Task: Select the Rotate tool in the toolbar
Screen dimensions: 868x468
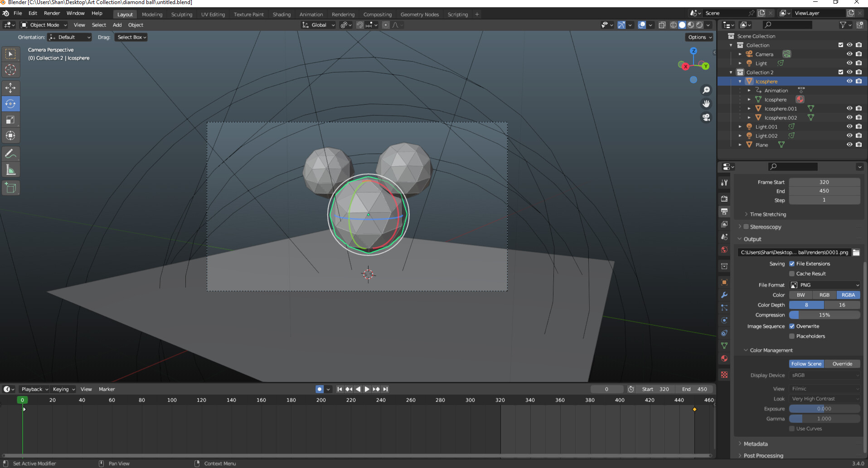Action: (10, 104)
